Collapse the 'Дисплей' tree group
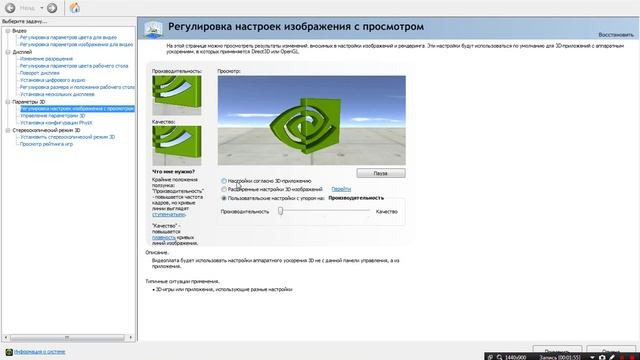The width and height of the screenshot is (640, 360). pos(8,52)
